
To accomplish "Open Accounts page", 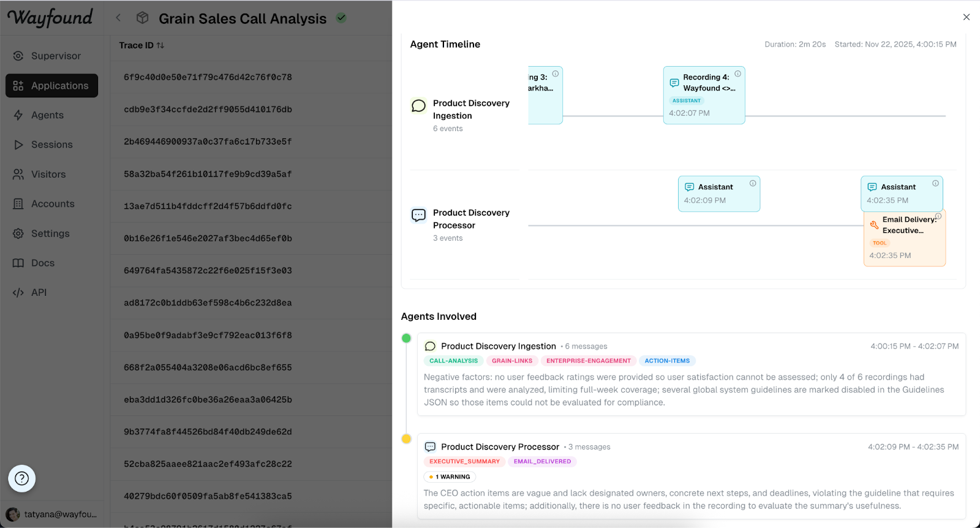I will click(51, 204).
